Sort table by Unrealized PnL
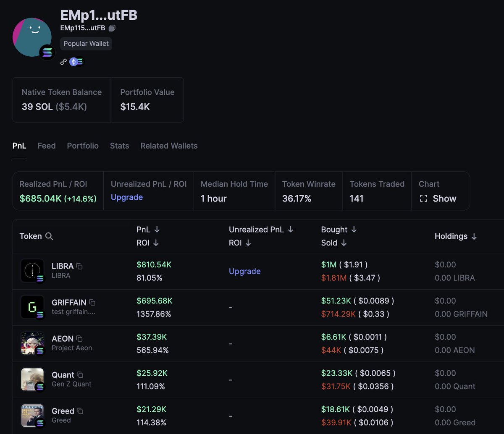The width and height of the screenshot is (504, 434). click(x=290, y=230)
